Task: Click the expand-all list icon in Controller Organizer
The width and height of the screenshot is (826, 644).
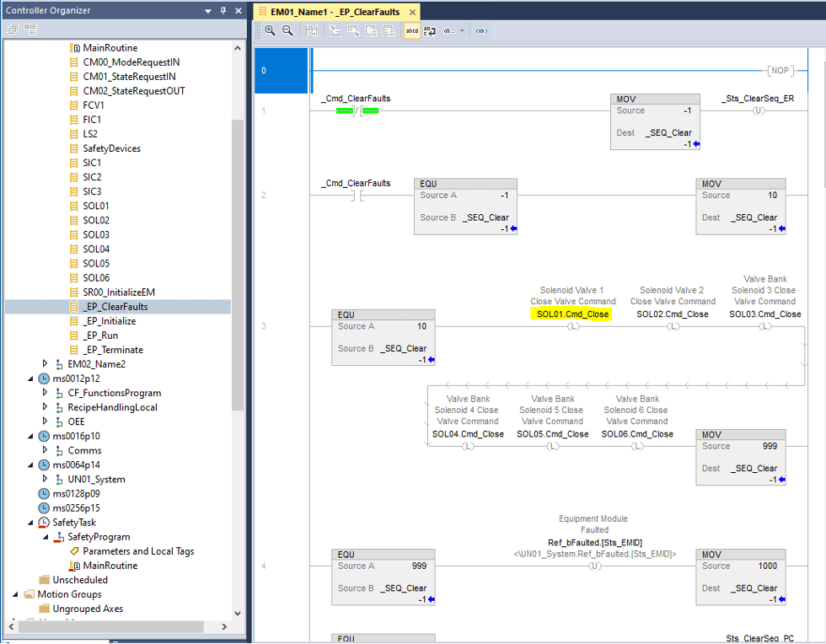Action: 30,30
